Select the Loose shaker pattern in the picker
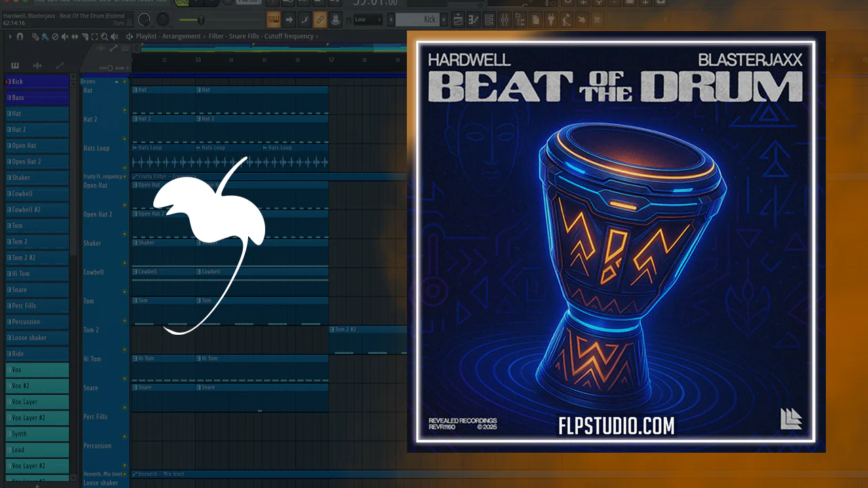 click(37, 338)
